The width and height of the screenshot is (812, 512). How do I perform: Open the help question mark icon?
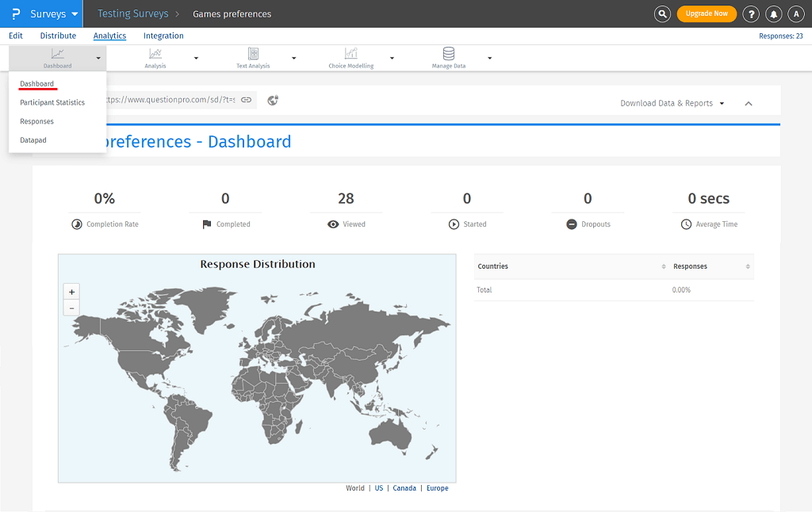751,14
